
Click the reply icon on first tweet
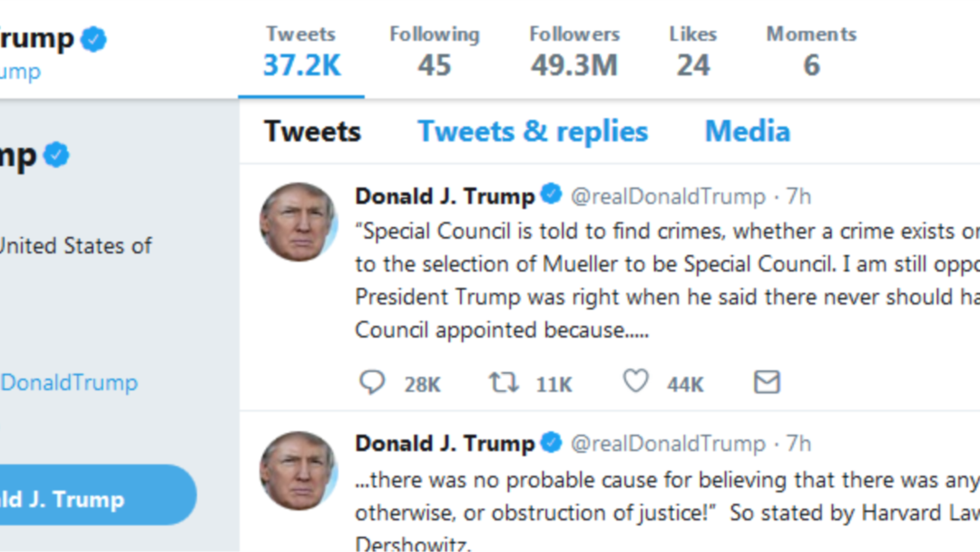pos(372,382)
